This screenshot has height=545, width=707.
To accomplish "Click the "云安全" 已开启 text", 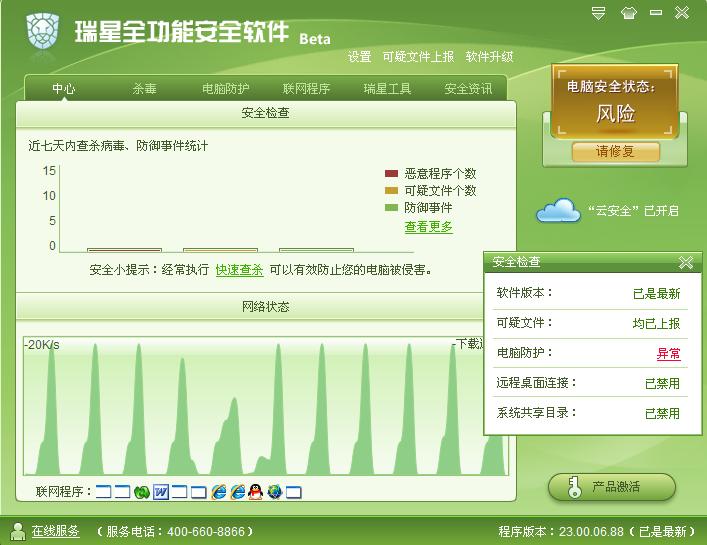I will 633,211.
